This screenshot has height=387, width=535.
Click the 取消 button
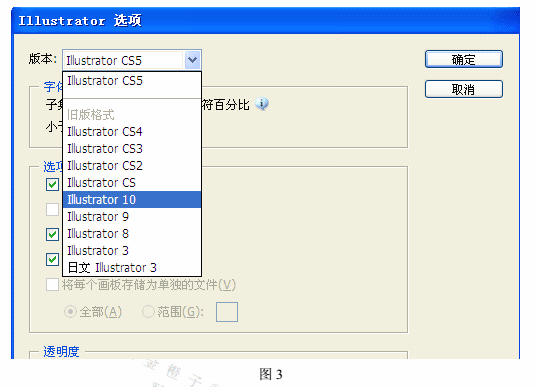pyautogui.click(x=464, y=89)
